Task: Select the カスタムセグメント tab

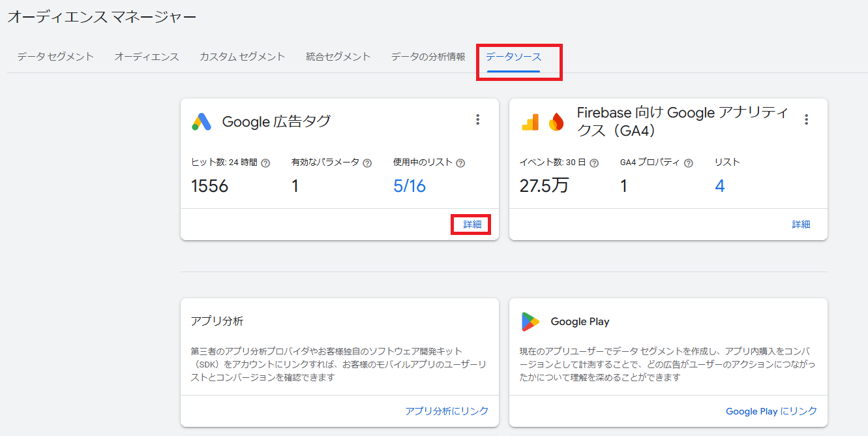Action: point(242,57)
